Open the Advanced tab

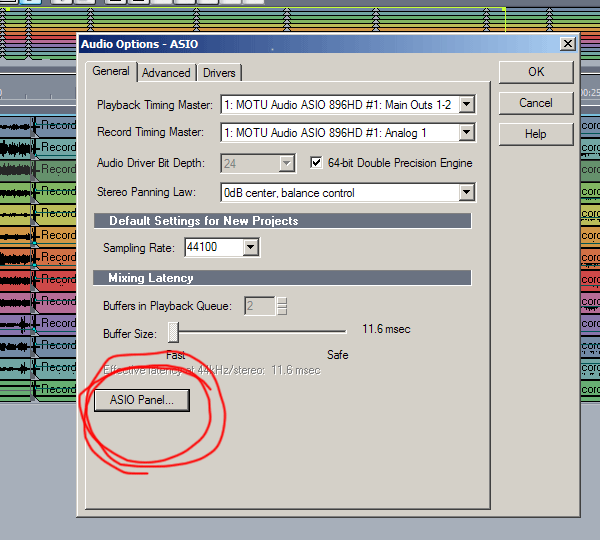[x=166, y=73]
